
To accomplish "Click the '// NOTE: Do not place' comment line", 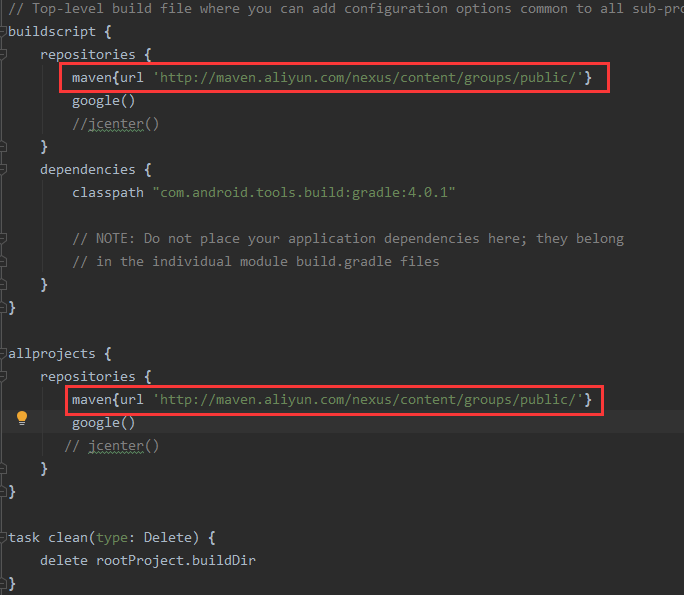I will pos(348,239).
